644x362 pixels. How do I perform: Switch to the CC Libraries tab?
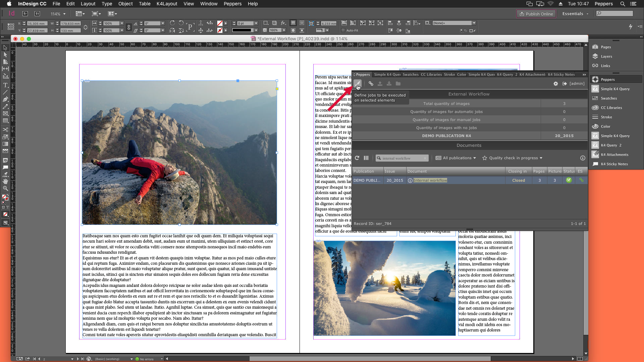click(x=431, y=74)
